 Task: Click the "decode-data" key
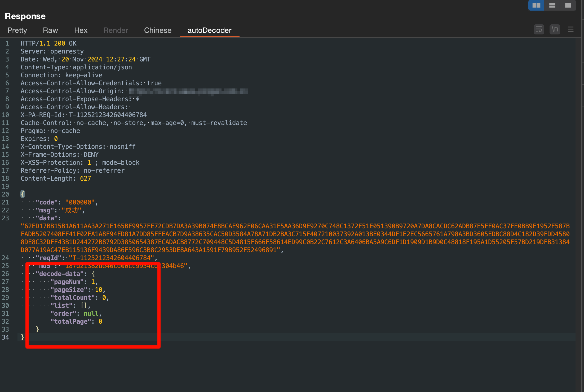[x=60, y=274]
